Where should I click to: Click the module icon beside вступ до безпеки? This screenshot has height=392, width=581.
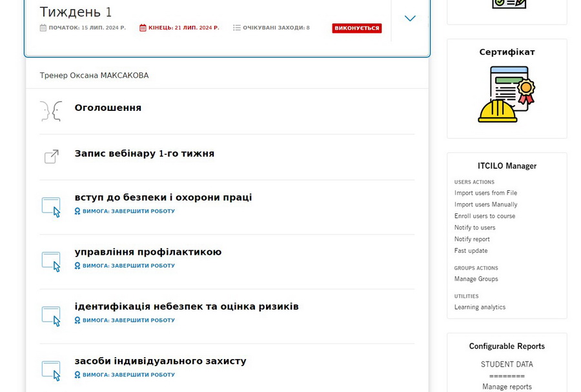coord(52,206)
